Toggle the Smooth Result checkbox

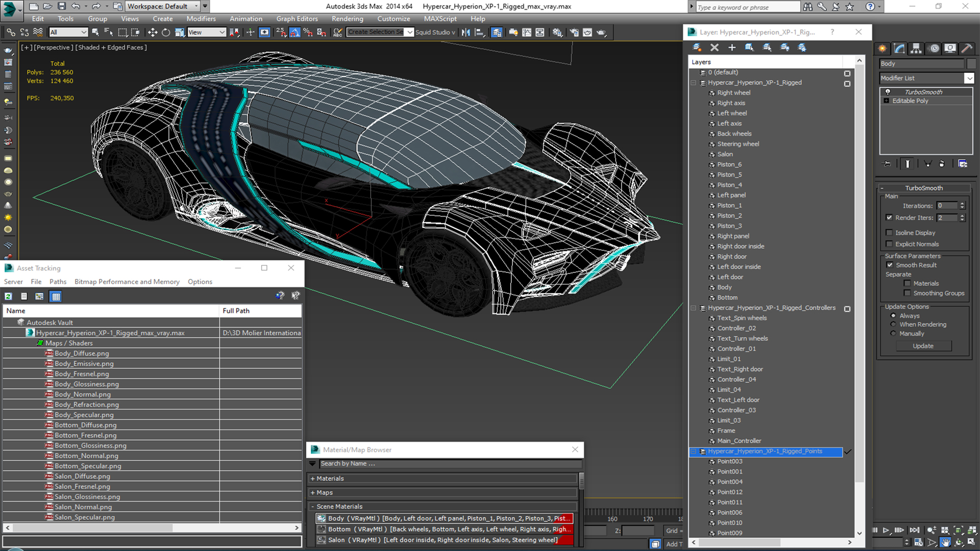890,265
